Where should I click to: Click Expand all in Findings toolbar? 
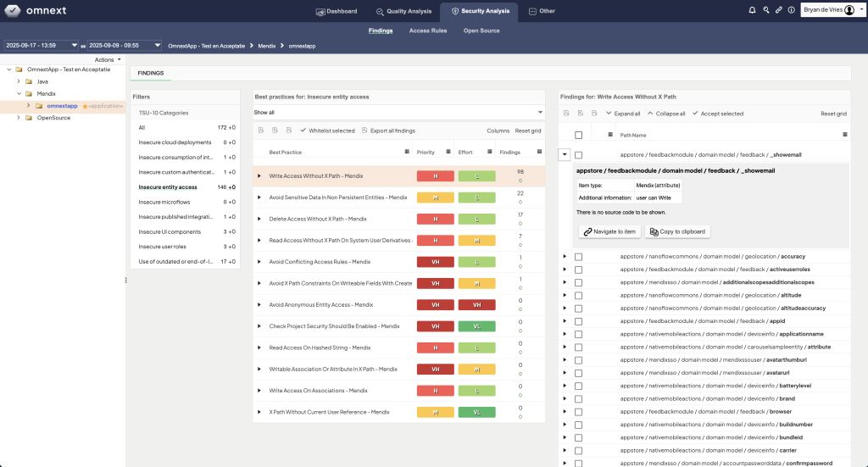coord(623,114)
